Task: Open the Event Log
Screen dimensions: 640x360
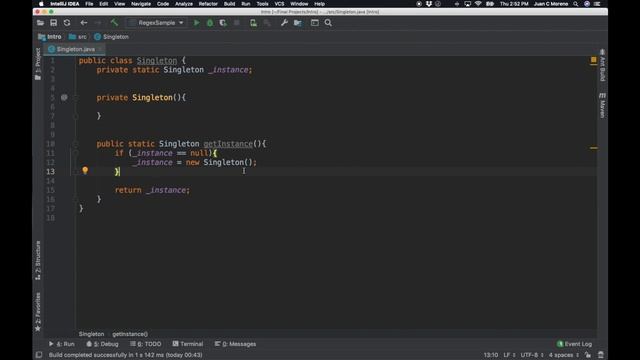Action: (x=575, y=344)
